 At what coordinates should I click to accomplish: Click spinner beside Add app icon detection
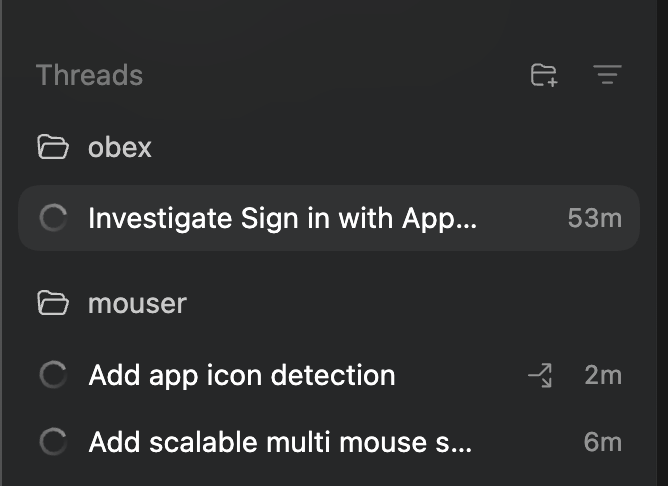point(52,376)
